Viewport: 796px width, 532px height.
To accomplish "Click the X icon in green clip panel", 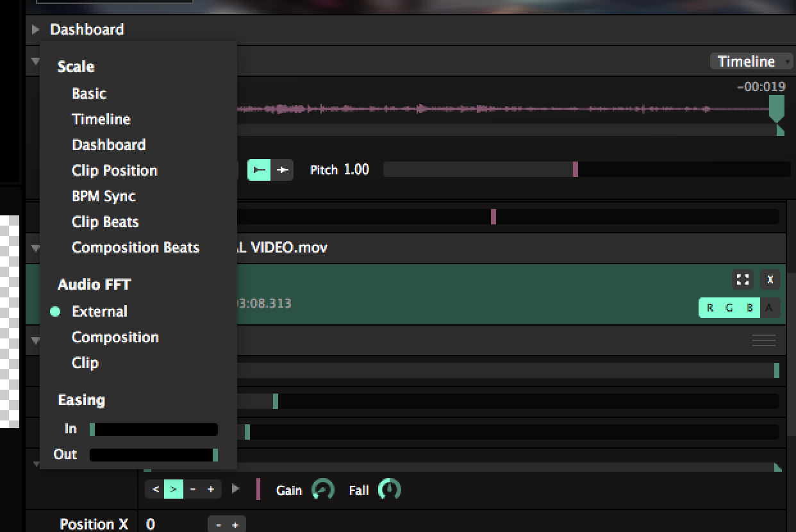I will (x=770, y=279).
